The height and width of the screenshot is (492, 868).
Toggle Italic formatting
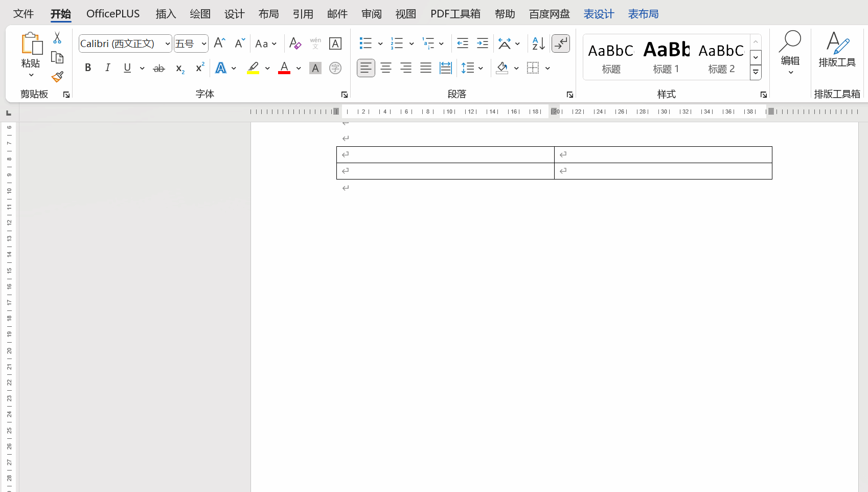click(107, 68)
